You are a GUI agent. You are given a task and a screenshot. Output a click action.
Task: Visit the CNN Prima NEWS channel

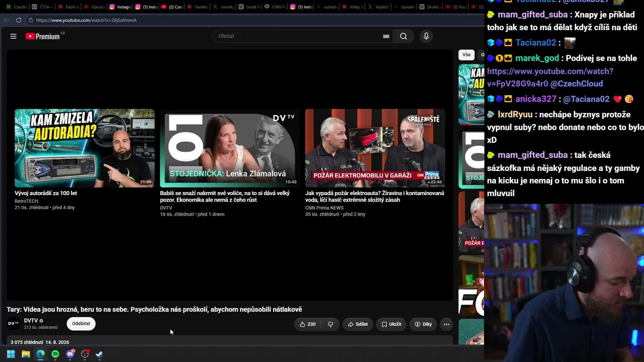(325, 208)
